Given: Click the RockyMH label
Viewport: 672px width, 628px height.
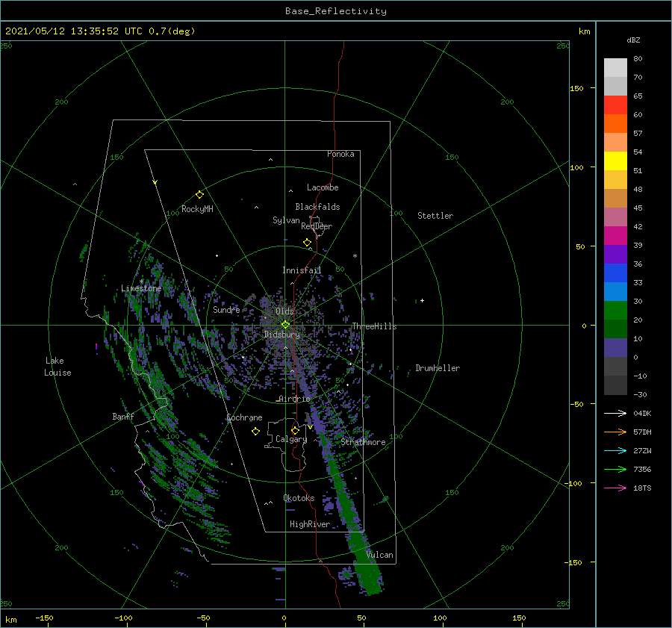Looking at the screenshot, I should click(197, 209).
